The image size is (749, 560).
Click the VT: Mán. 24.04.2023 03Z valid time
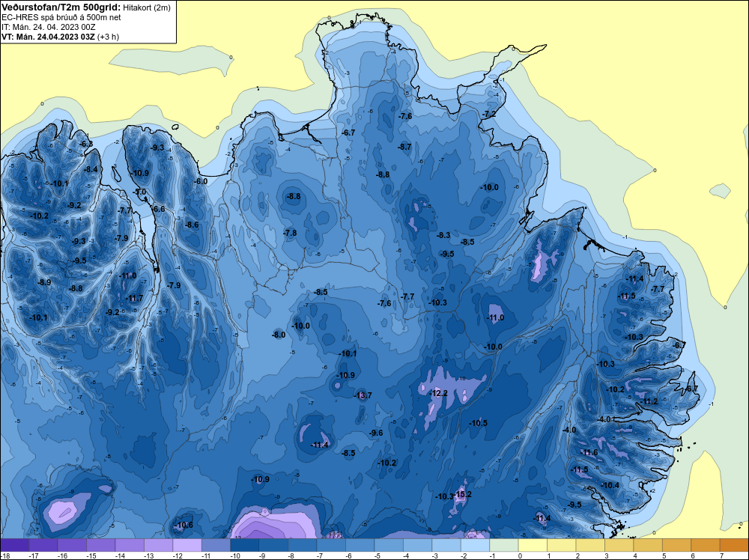[48, 37]
